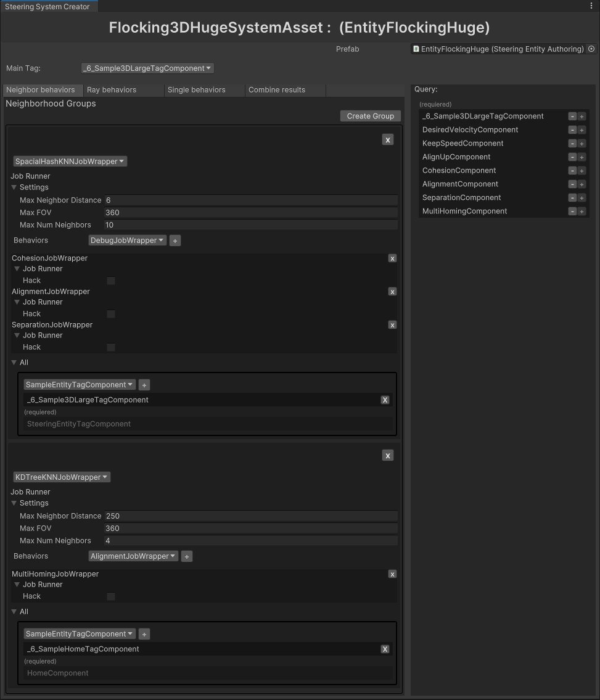Click the prefab object picker circle icon
This screenshot has width=600, height=700.
(x=591, y=49)
